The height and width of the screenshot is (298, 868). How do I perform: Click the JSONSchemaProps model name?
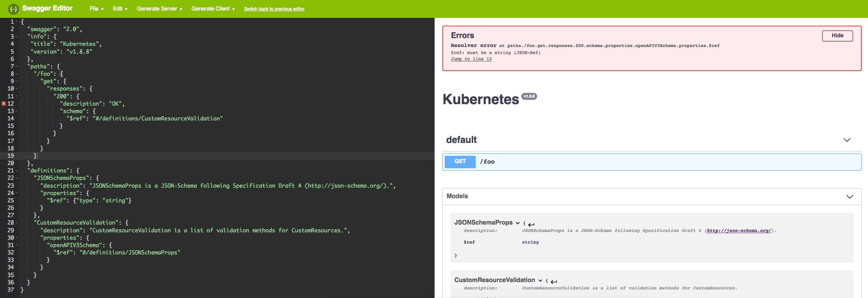(x=484, y=223)
